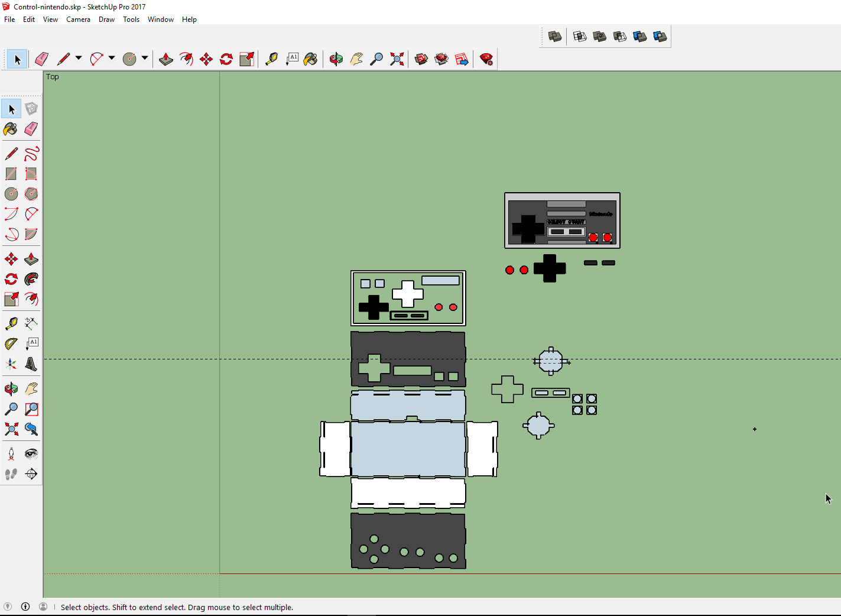Choose the 3D Text tool
The width and height of the screenshot is (841, 616).
[31, 364]
